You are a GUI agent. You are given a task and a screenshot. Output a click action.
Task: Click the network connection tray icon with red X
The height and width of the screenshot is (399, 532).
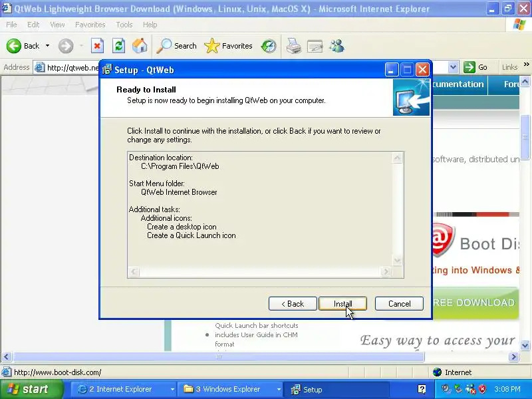click(471, 389)
